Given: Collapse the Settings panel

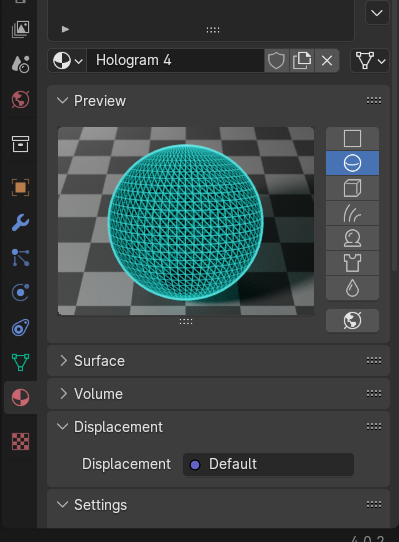Looking at the screenshot, I should [x=63, y=505].
